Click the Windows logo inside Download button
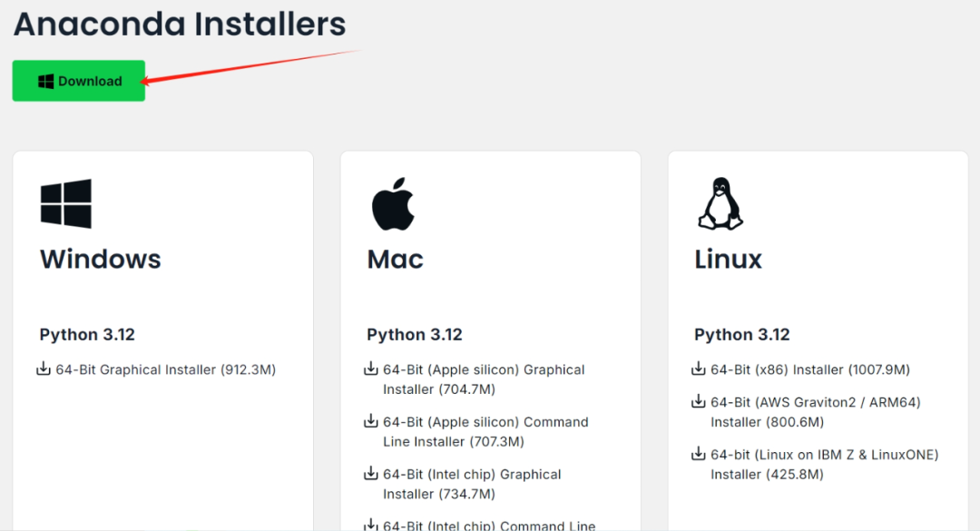980x531 pixels. coord(45,82)
